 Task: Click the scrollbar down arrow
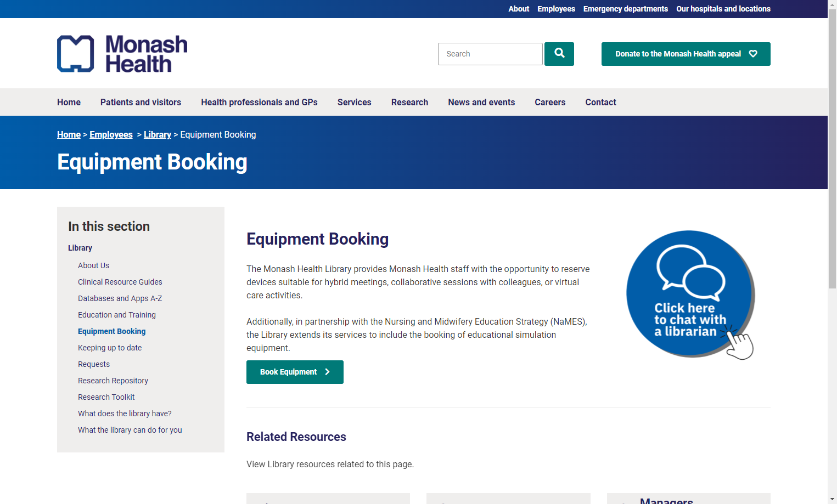tap(832, 500)
